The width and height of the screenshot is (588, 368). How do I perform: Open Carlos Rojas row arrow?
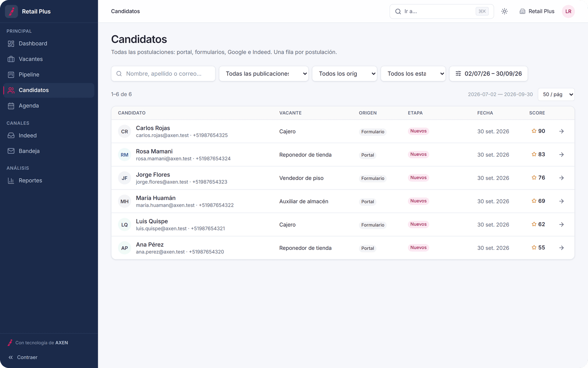[x=562, y=131]
